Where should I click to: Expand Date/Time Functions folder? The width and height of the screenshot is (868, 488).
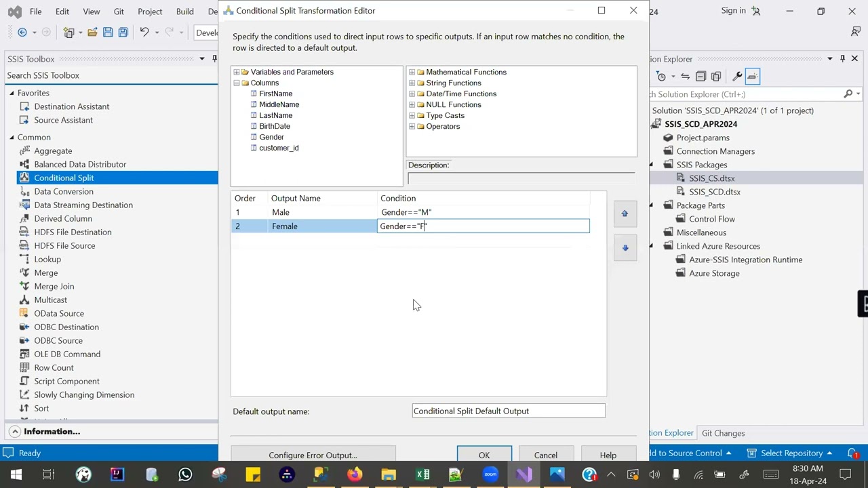coord(412,94)
